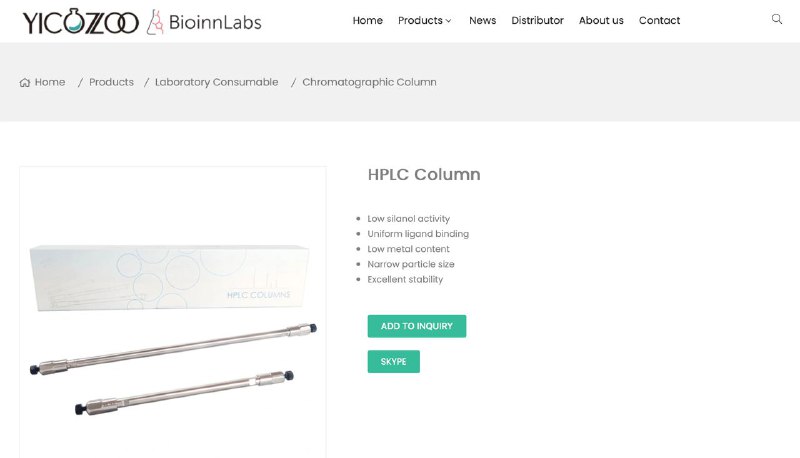
Task: Open the About us page
Action: pos(601,20)
